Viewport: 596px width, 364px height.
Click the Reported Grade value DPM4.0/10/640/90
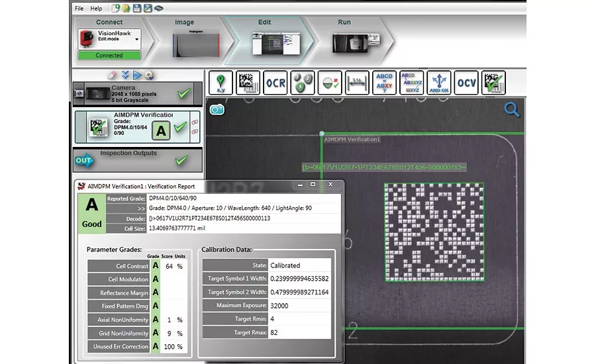pos(173,198)
